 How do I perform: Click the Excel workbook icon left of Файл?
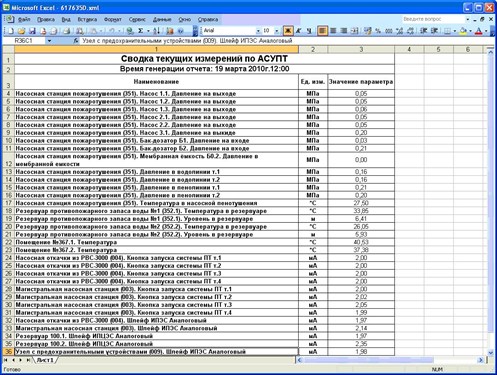[x=9, y=19]
